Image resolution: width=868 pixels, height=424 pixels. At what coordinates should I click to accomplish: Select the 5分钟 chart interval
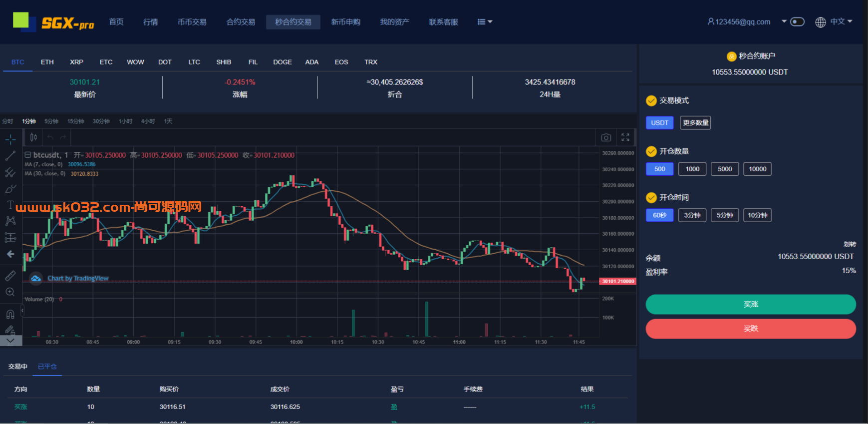coord(51,121)
